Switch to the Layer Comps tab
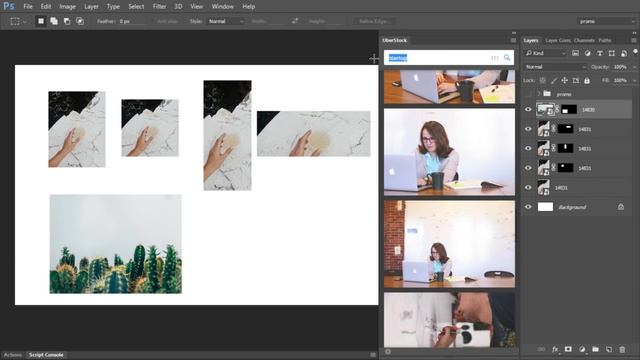This screenshot has width=640, height=360. point(558,40)
